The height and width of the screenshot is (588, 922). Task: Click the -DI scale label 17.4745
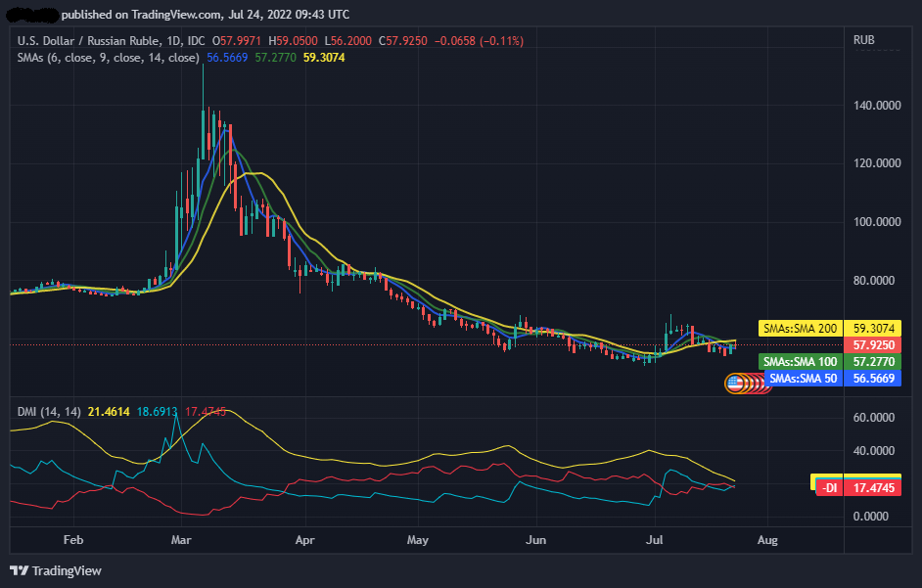858,487
